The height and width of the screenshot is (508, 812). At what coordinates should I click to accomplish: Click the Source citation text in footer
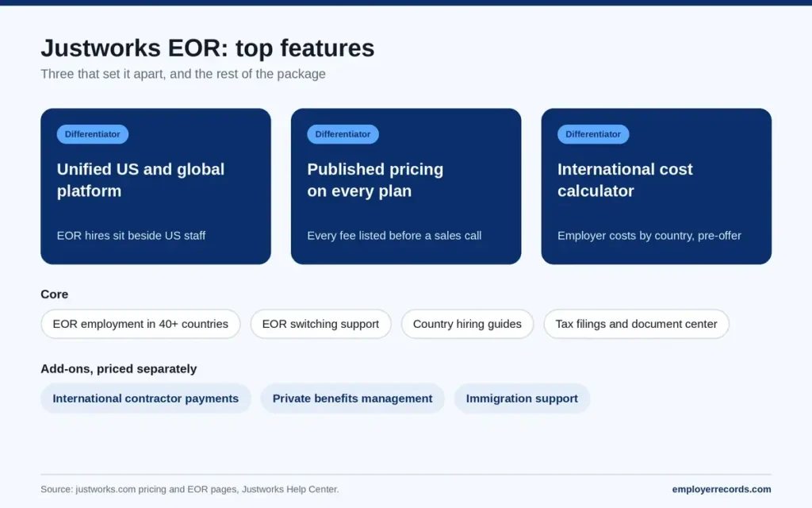coord(190,489)
